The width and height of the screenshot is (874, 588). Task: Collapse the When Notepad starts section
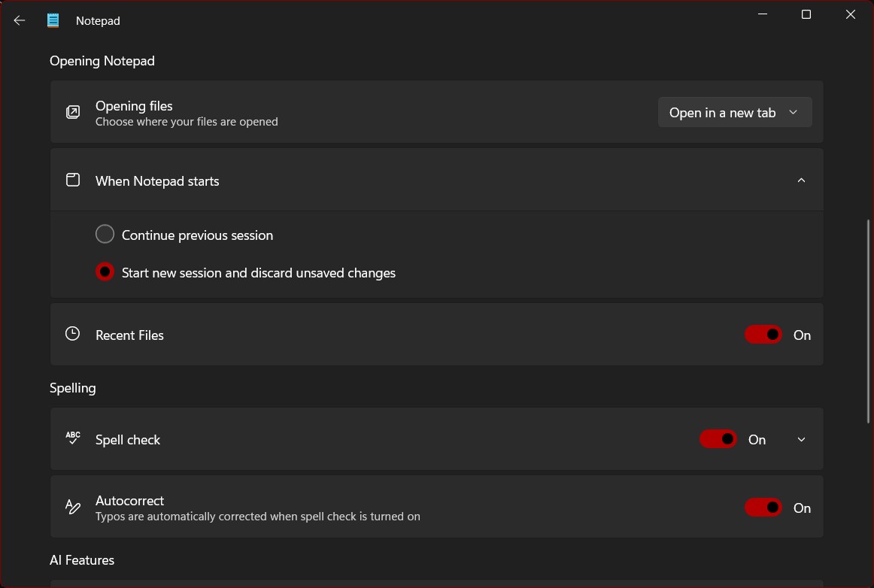(801, 180)
